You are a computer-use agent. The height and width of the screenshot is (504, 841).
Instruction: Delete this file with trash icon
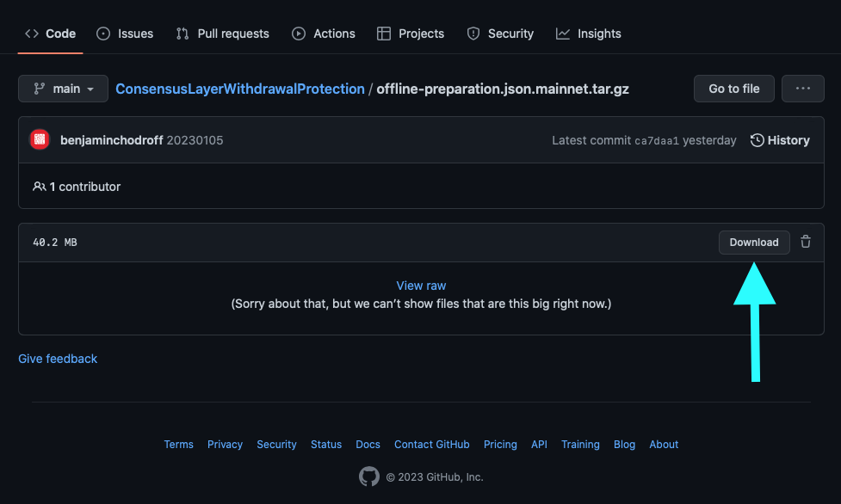point(806,242)
